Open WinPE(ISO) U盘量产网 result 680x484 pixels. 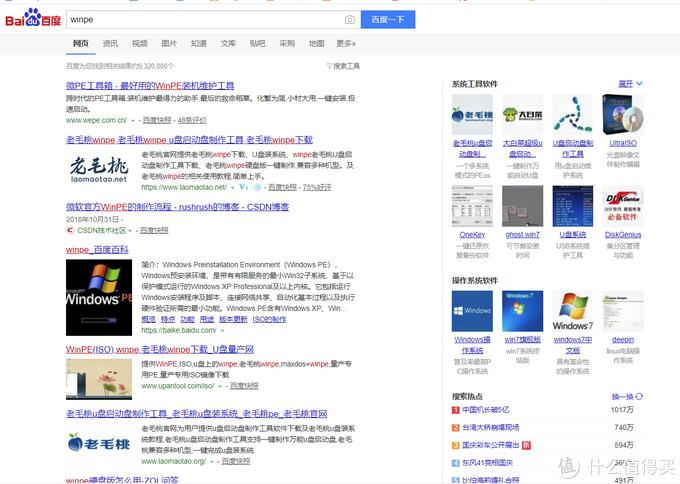160,350
